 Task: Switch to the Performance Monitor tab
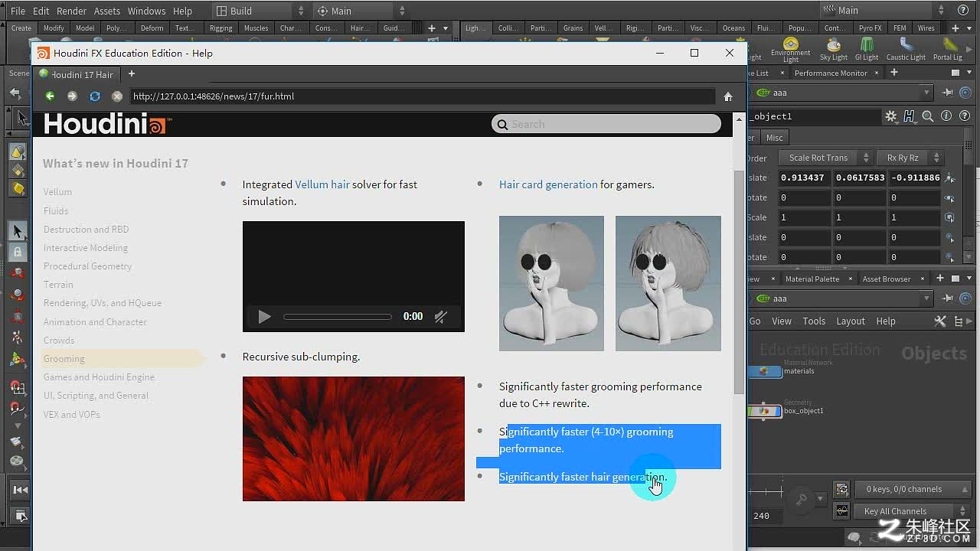point(831,73)
